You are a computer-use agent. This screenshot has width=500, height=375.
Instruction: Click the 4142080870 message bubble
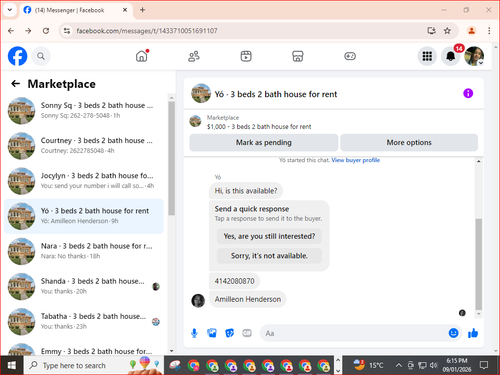coord(234,281)
